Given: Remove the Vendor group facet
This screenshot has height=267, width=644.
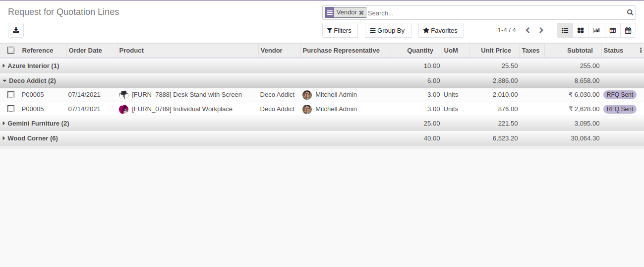Looking at the screenshot, I should click(x=361, y=13).
